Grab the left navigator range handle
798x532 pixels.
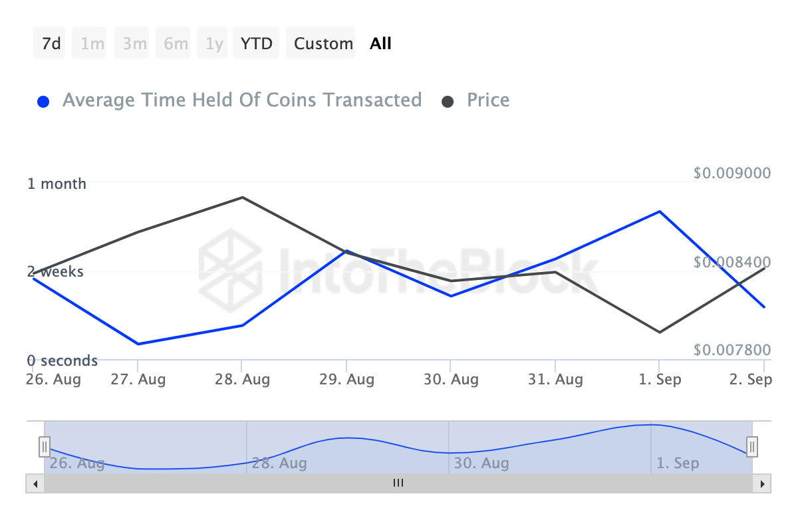[x=45, y=446]
